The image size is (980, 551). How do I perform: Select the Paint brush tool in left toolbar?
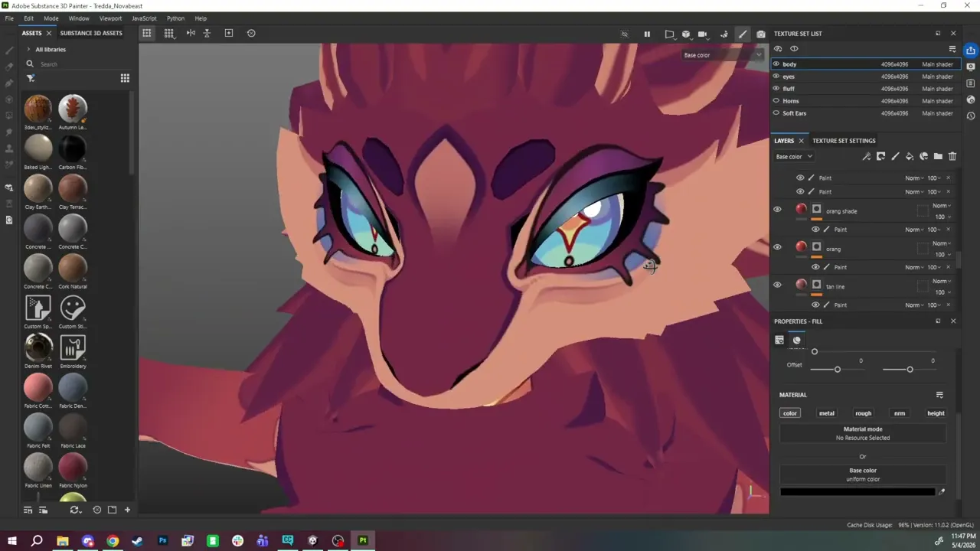click(x=9, y=51)
